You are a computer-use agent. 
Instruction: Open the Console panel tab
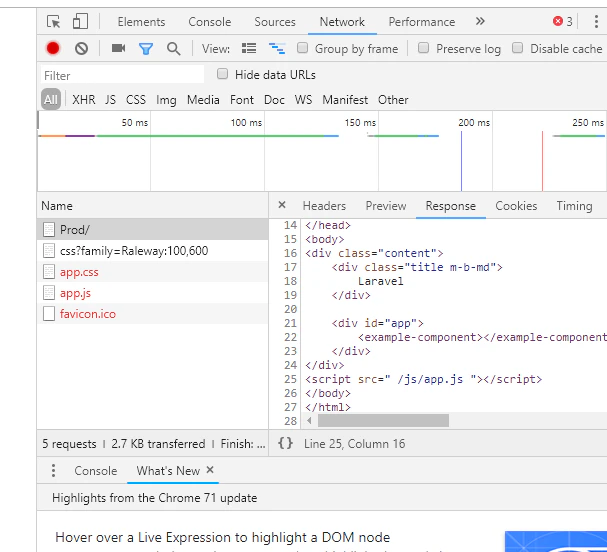[209, 22]
